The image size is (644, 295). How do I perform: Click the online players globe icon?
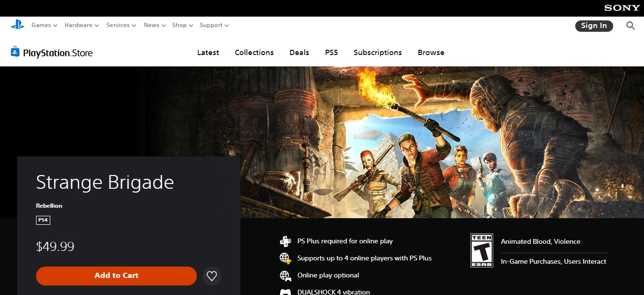tap(285, 258)
